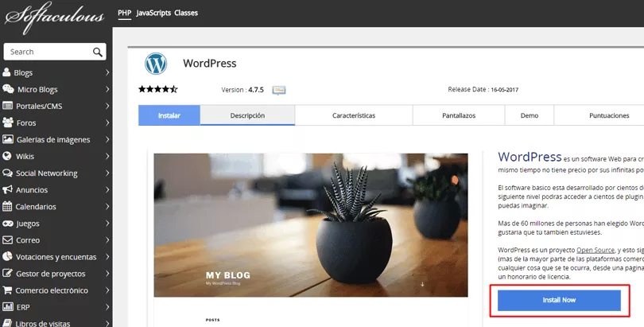Open the Open Source link
The height and width of the screenshot is (327, 644).
[x=596, y=250]
